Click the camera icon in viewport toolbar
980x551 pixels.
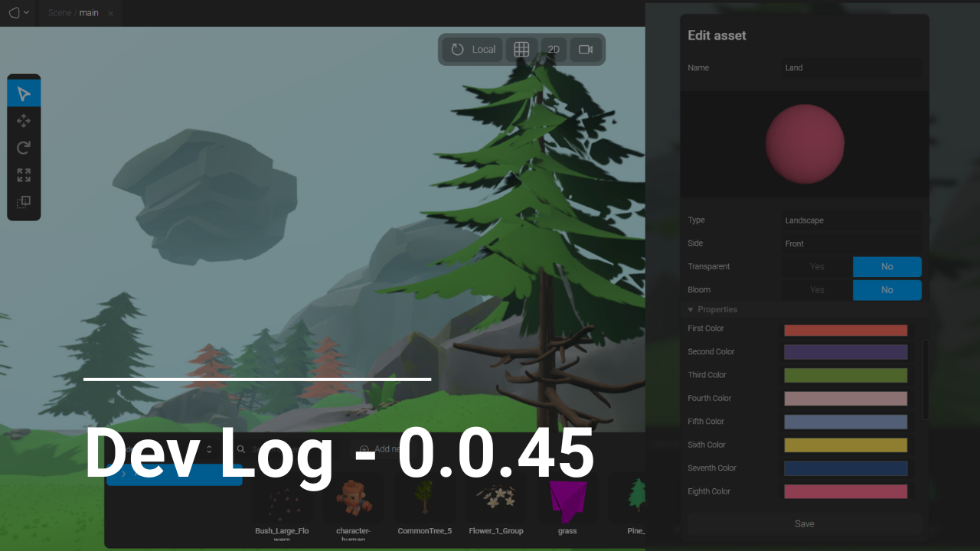(586, 50)
